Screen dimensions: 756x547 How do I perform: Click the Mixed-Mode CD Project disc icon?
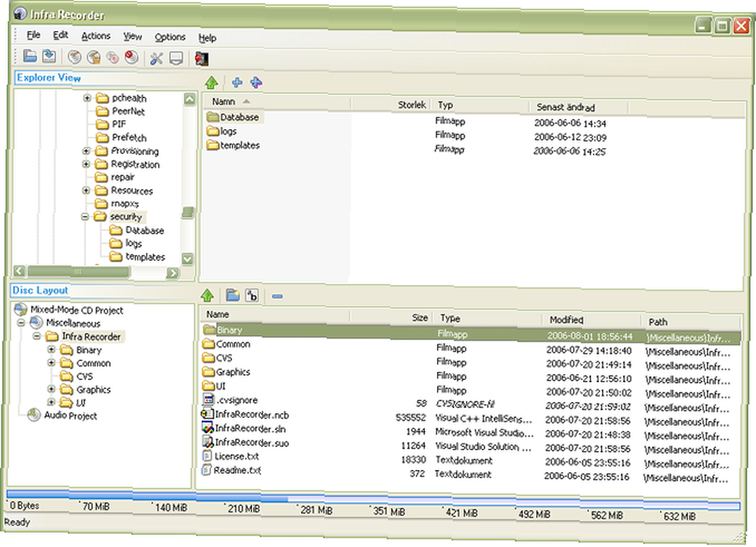[20, 309]
